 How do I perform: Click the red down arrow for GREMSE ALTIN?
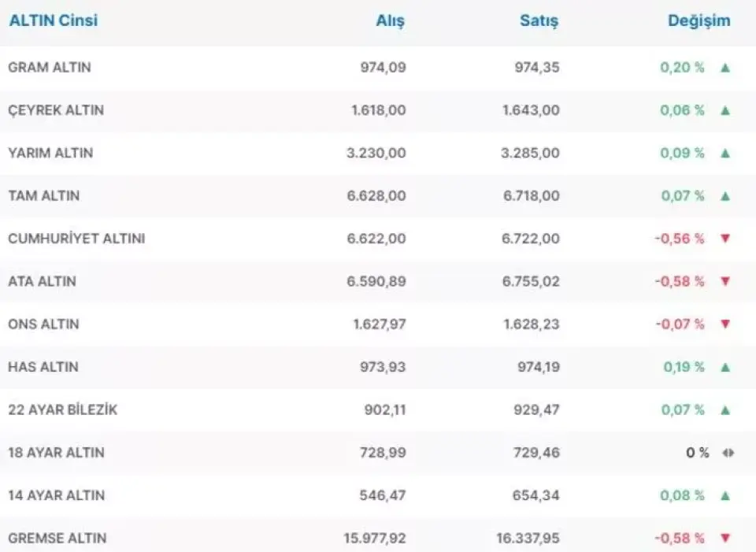[725, 539]
